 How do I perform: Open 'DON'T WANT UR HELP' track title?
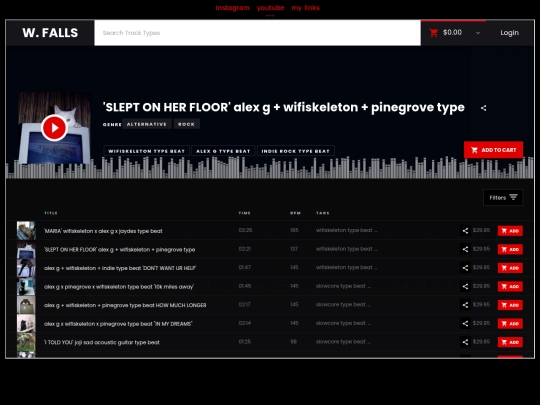pos(120,268)
